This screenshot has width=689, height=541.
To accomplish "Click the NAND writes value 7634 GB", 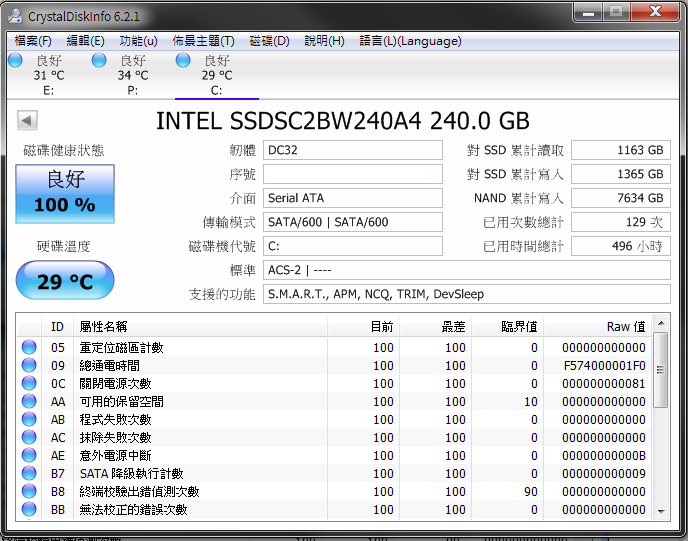I will [x=620, y=198].
